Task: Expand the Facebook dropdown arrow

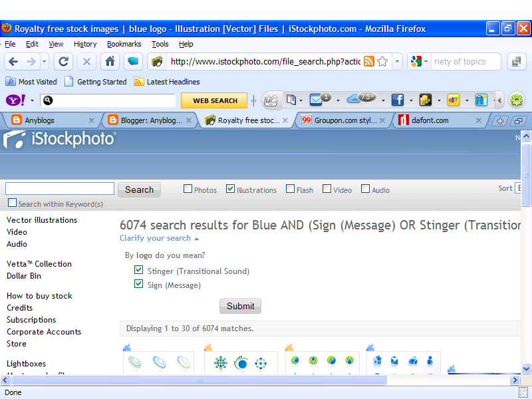Action: pyautogui.click(x=411, y=100)
